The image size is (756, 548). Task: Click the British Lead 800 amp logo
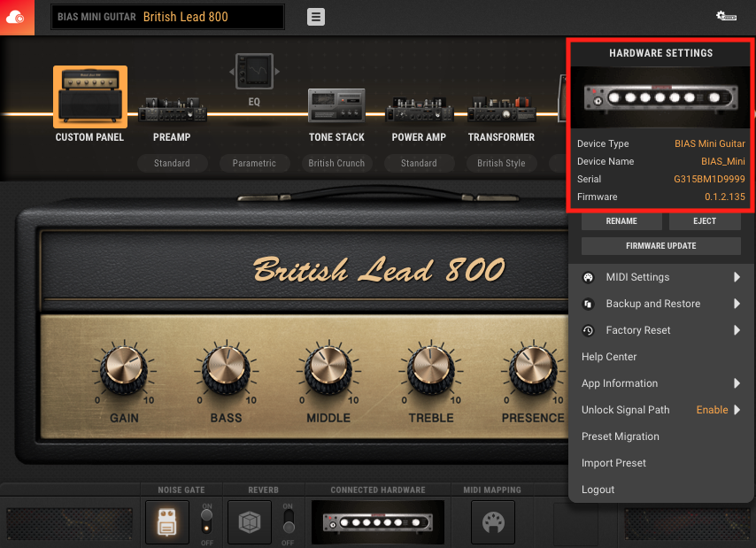(379, 269)
